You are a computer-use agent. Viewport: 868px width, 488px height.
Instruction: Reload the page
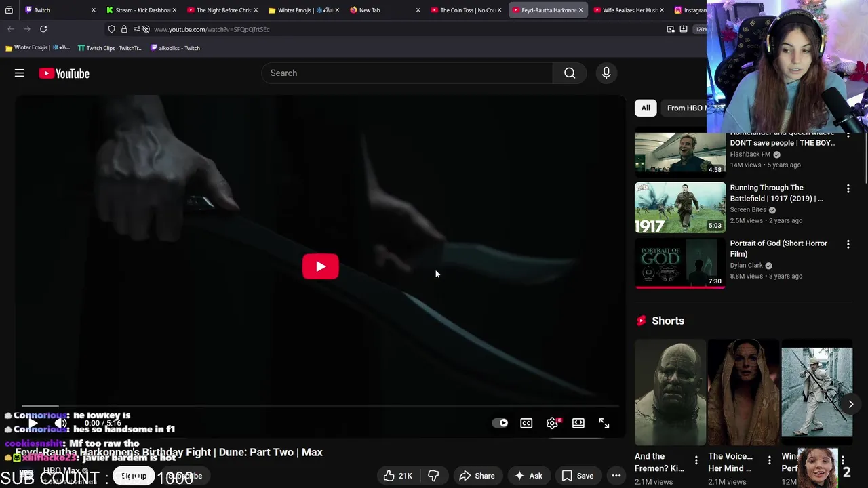point(43,29)
